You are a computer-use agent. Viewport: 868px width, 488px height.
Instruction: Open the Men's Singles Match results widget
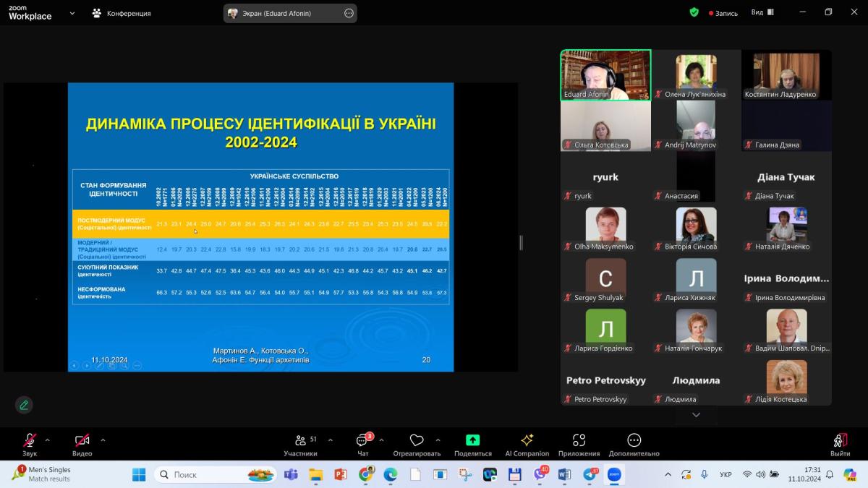click(42, 474)
